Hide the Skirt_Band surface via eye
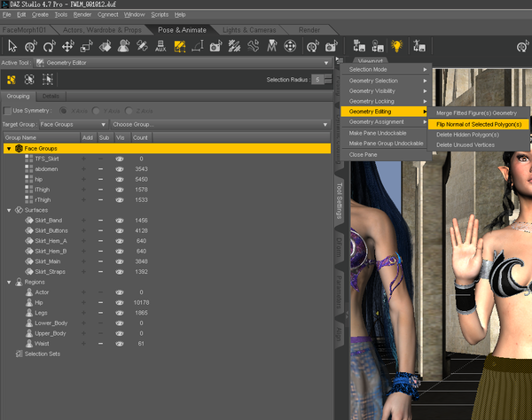532x420 pixels. point(120,221)
